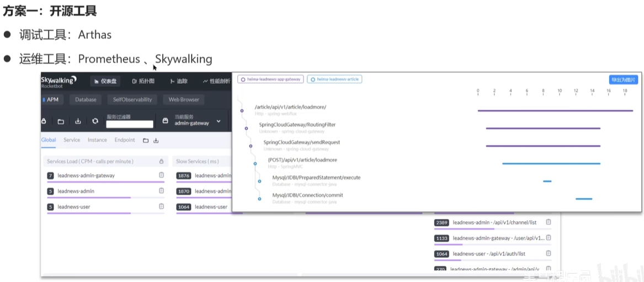This screenshot has height=282, width=644.
Task: Open the 追踪 trace menu
Action: point(179,81)
